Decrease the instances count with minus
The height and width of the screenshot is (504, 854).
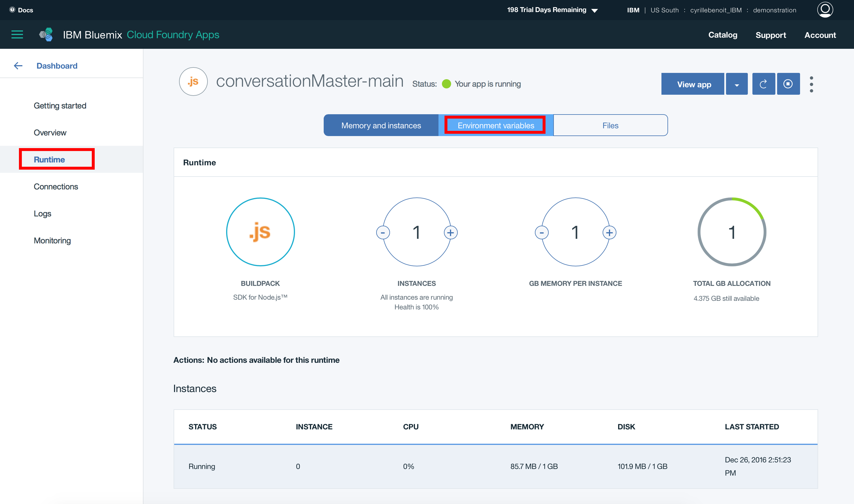pyautogui.click(x=383, y=233)
